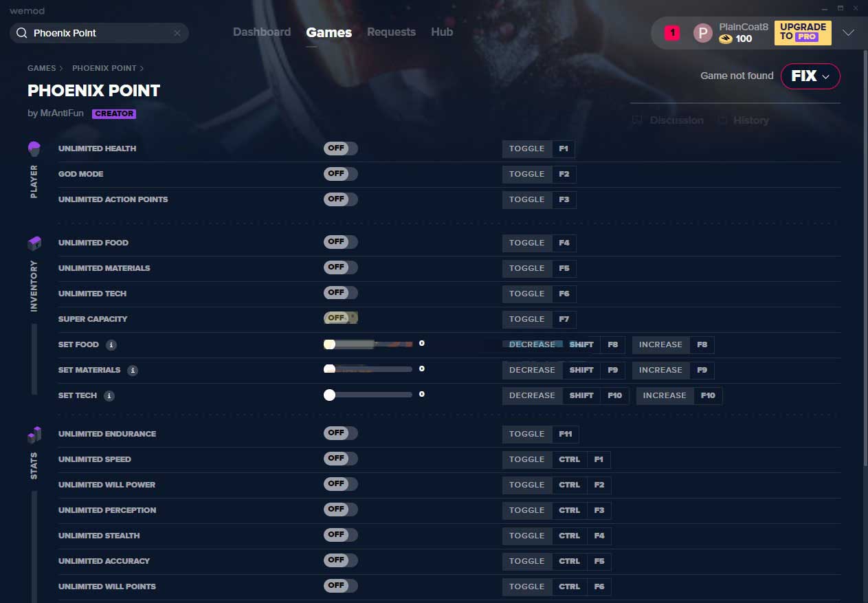Toggle Unlimited Action Points
Viewport: 868px width, 603px height.
pyautogui.click(x=340, y=199)
